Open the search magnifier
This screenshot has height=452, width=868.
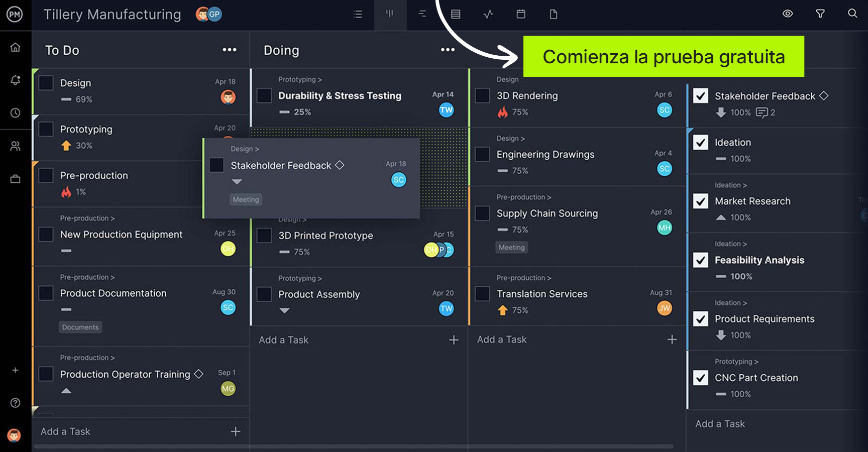852,14
